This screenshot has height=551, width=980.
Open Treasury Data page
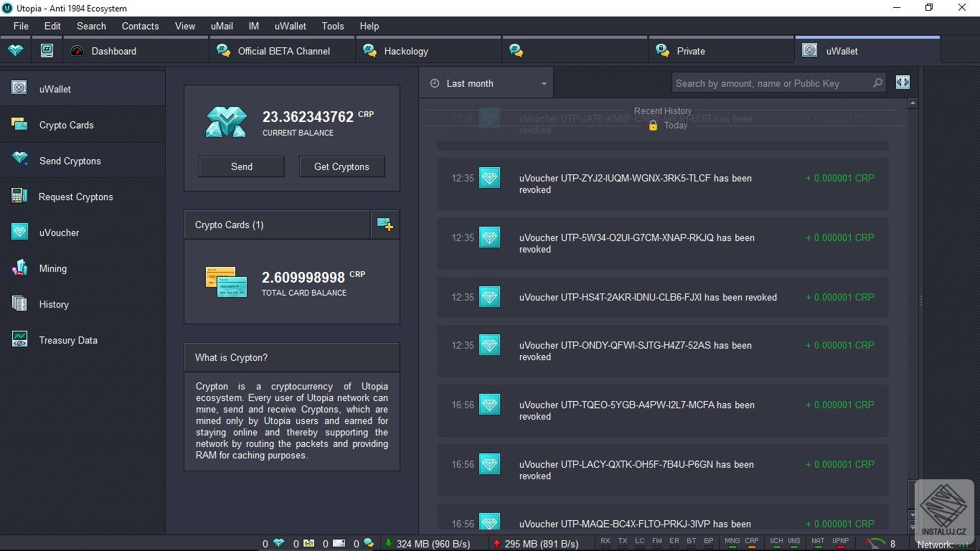coord(83,340)
